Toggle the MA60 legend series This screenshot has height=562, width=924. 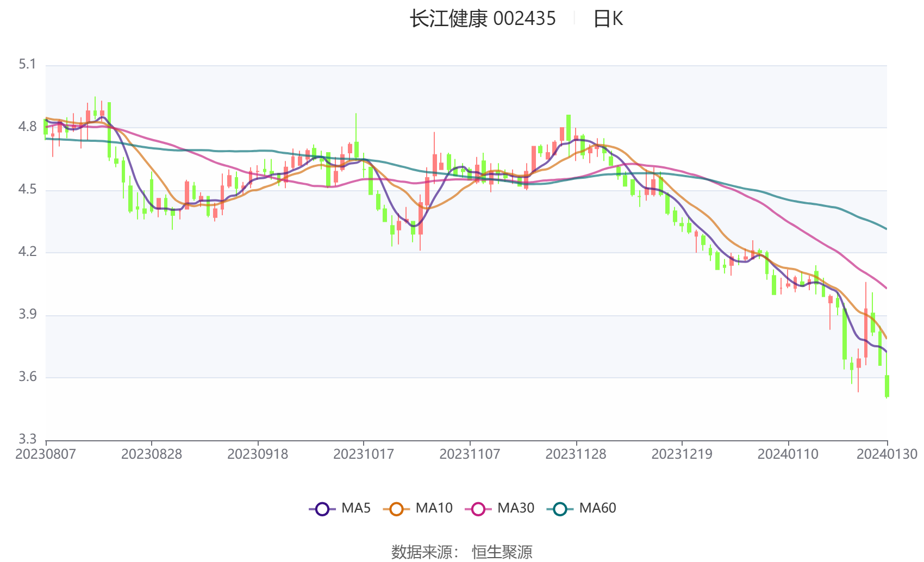click(582, 508)
